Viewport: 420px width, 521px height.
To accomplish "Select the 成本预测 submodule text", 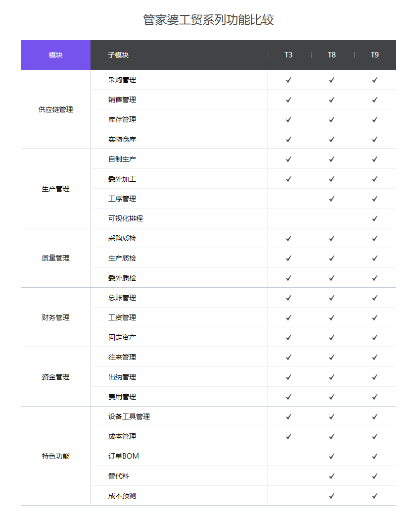I will tap(122, 496).
